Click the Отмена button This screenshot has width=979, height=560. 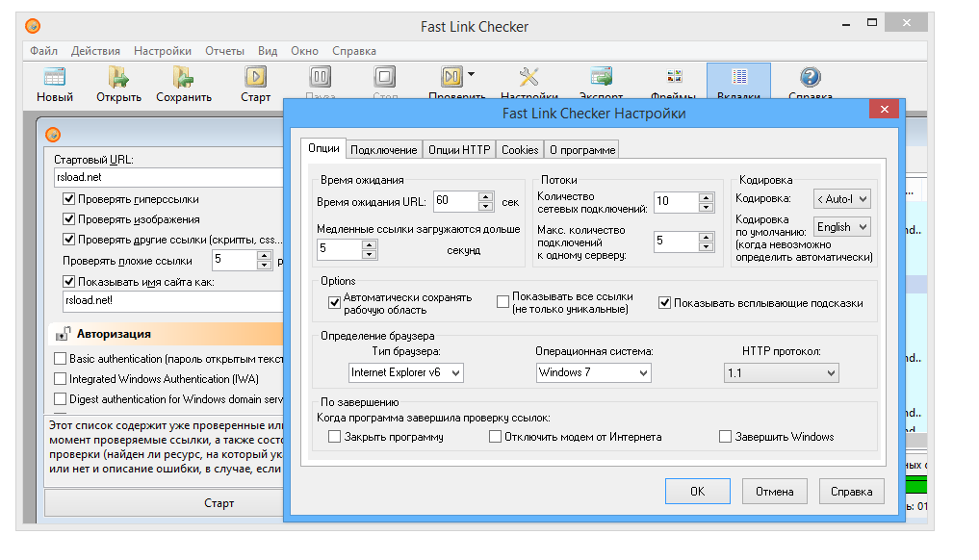coord(774,492)
